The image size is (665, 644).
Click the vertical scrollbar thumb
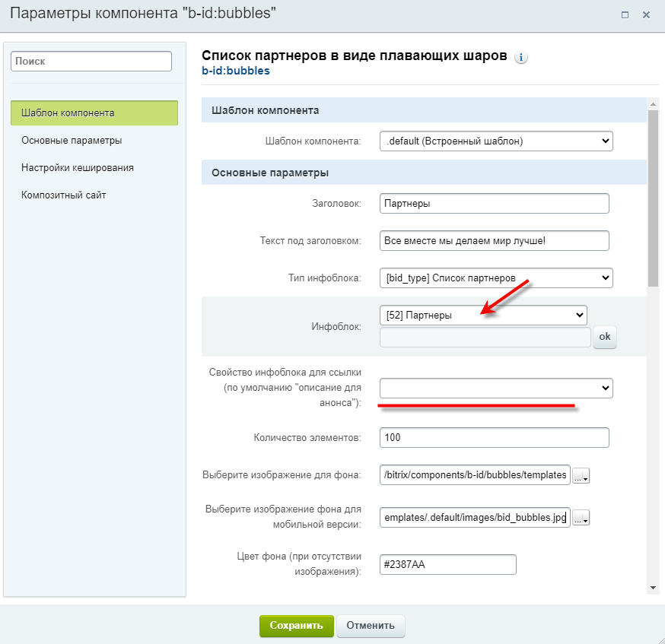click(653, 198)
